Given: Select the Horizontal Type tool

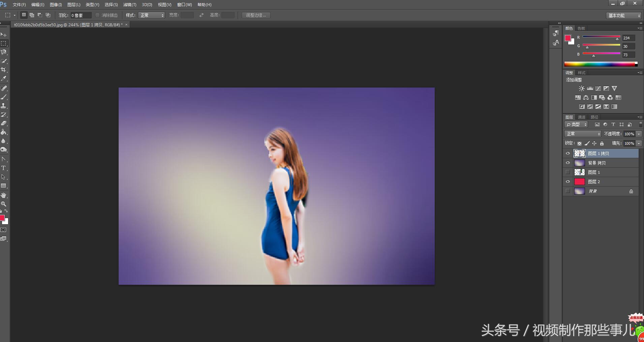Looking at the screenshot, I should click(x=4, y=168).
